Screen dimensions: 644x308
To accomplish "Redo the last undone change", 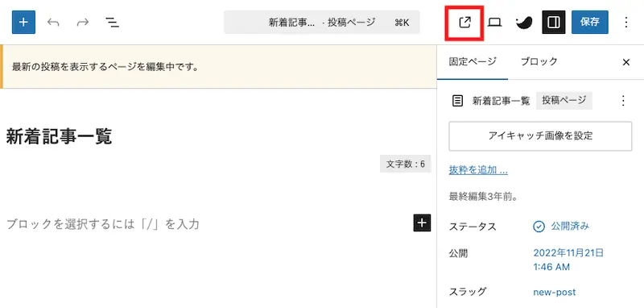I will tap(83, 23).
